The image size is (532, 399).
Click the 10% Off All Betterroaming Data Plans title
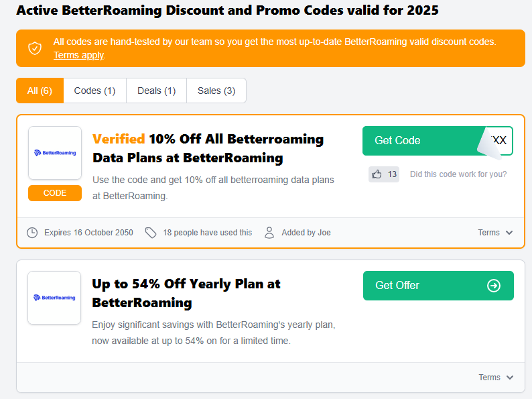(208, 149)
